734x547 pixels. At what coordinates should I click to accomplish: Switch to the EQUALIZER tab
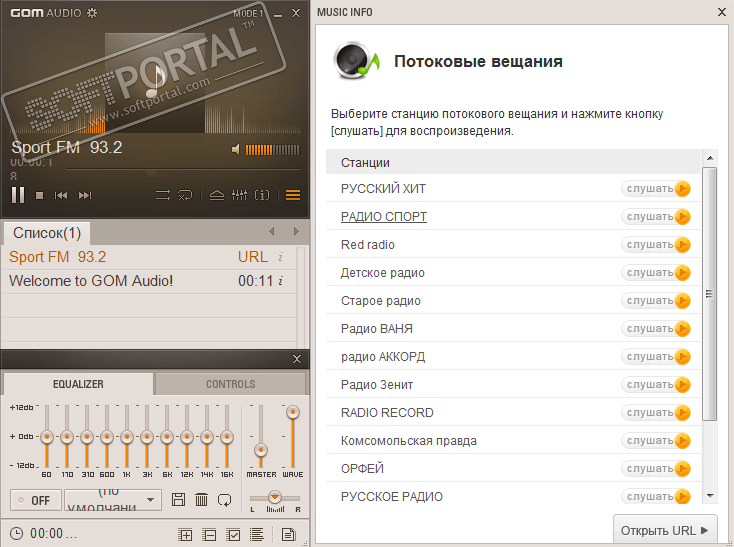(78, 384)
